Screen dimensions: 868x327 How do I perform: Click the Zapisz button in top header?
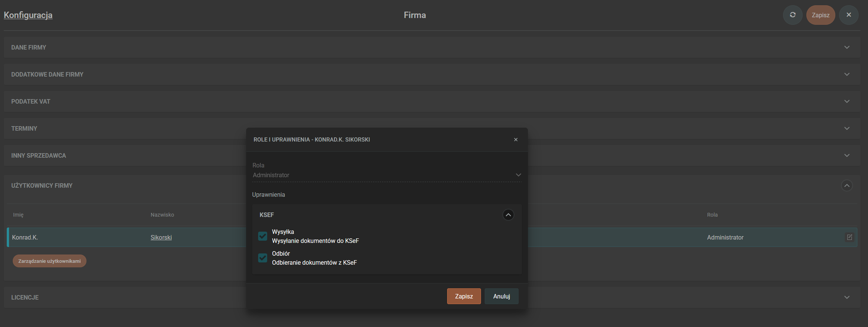pos(820,15)
